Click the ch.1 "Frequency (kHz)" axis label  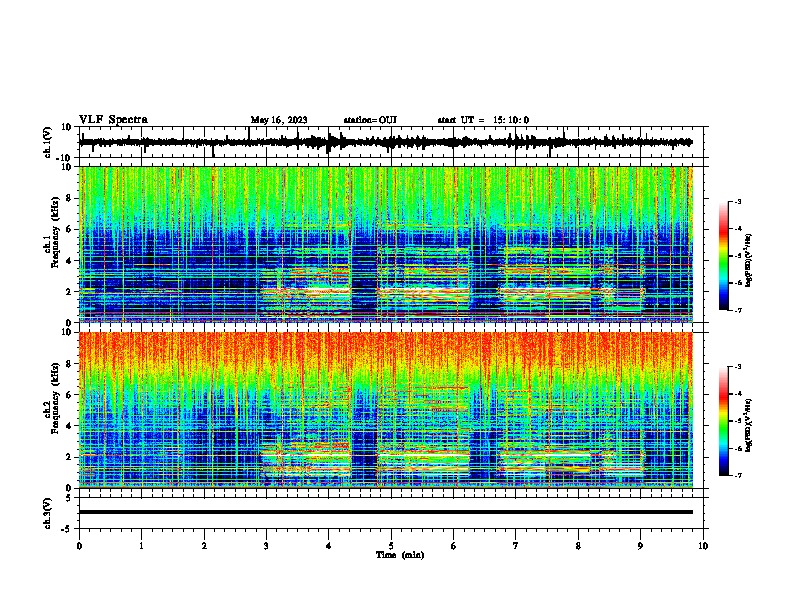pos(56,232)
